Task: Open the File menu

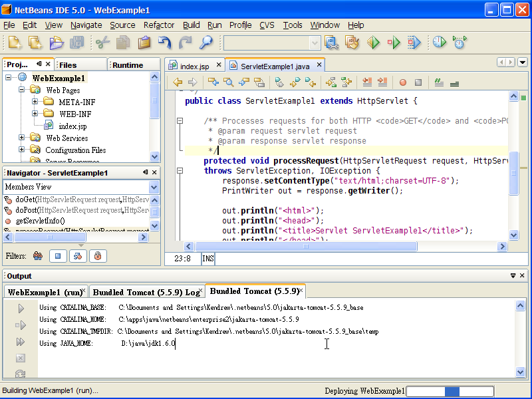Action: (x=9, y=25)
